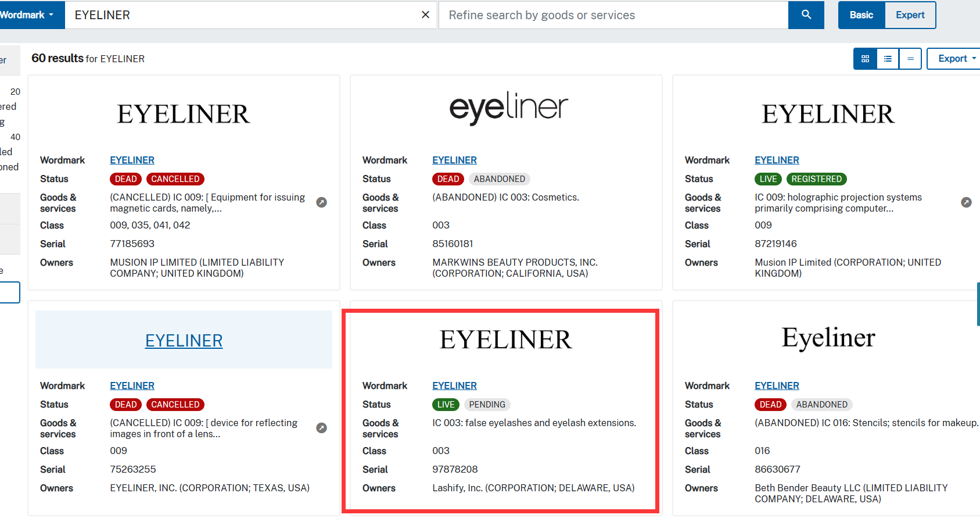
Task: Open the Wordmark search field dropdown
Action: 29,15
